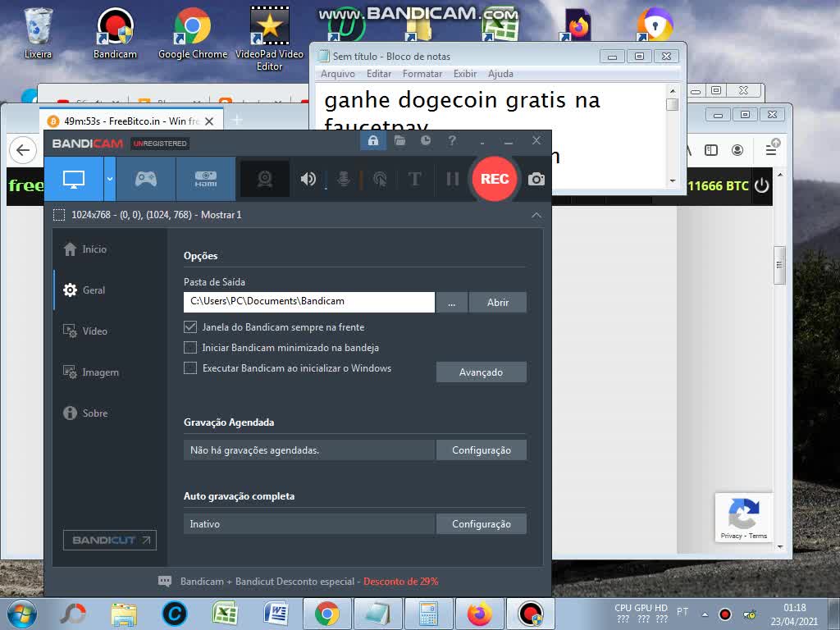This screenshot has width=840, height=630.
Task: Click Notepad scrollbar up arrow
Action: [673, 89]
